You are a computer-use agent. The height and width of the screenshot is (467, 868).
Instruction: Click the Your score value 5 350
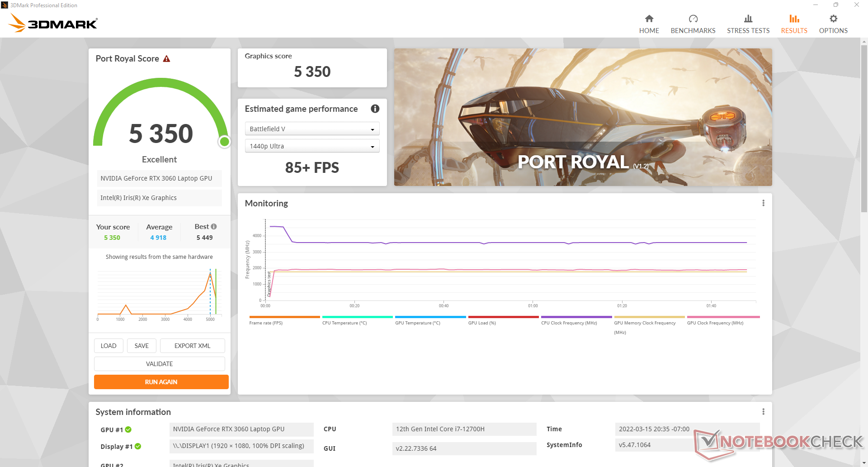[112, 238]
